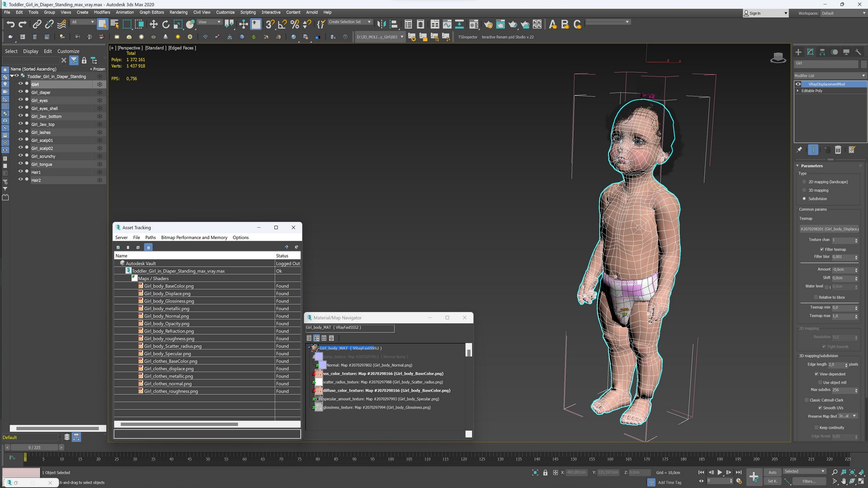868x488 pixels.
Task: Open the Curve Editor icon
Action: pos(447,24)
